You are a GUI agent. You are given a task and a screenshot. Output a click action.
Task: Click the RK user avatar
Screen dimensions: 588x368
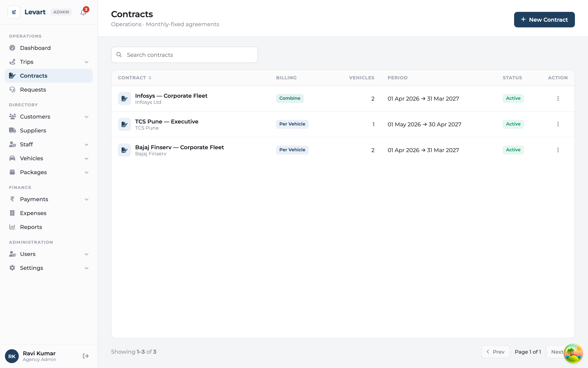12,356
